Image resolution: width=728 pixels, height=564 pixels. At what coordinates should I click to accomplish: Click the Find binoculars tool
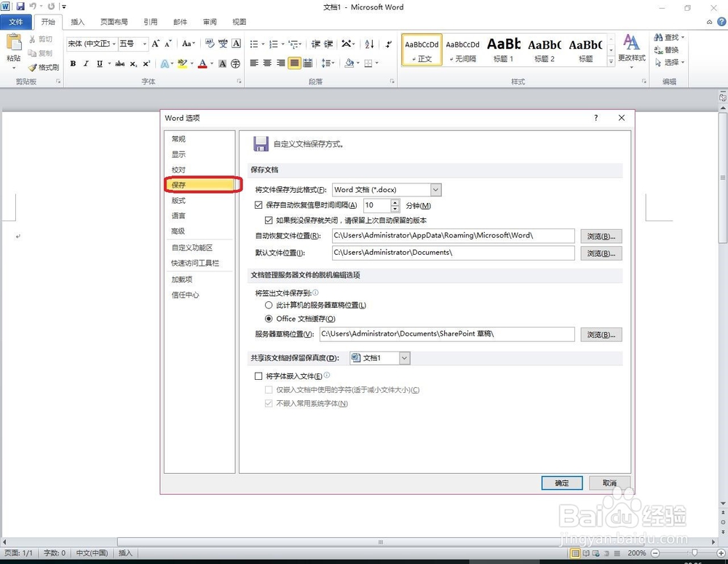tap(668, 37)
